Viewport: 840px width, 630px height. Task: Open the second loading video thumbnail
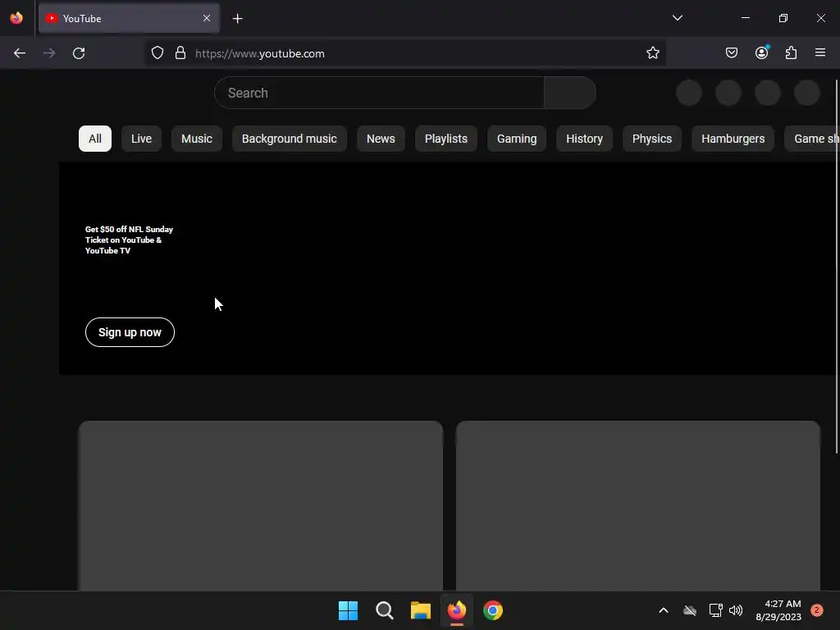pos(638,505)
